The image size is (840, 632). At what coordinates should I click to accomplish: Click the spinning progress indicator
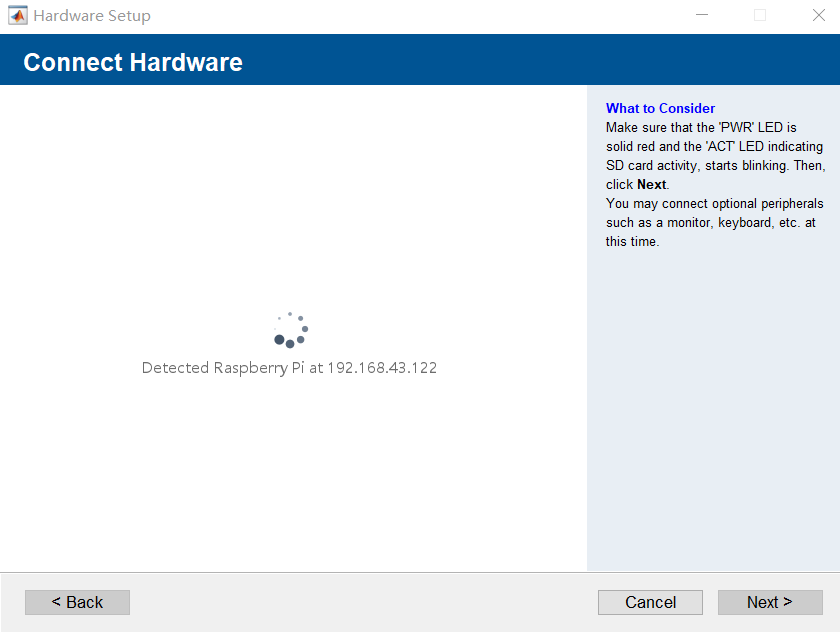(x=290, y=328)
